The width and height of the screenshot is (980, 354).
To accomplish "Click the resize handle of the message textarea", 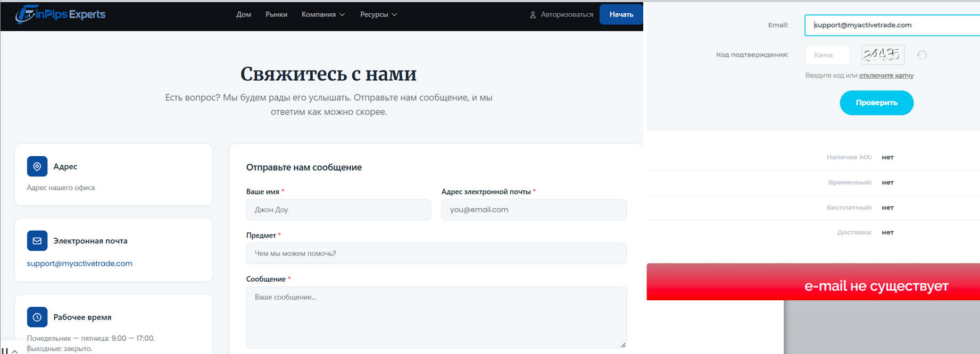I will tap(623, 344).
